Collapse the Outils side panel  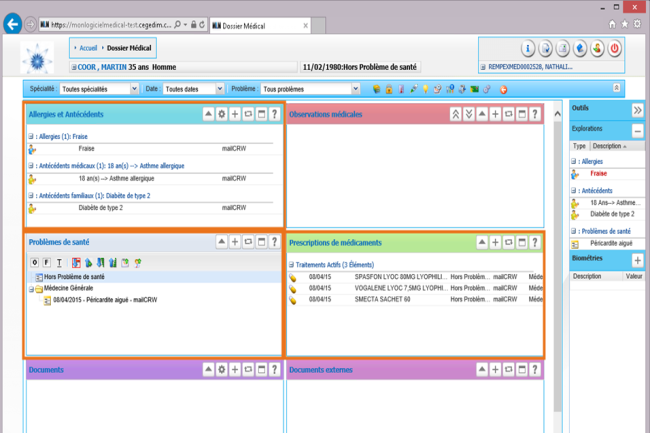coord(637,110)
